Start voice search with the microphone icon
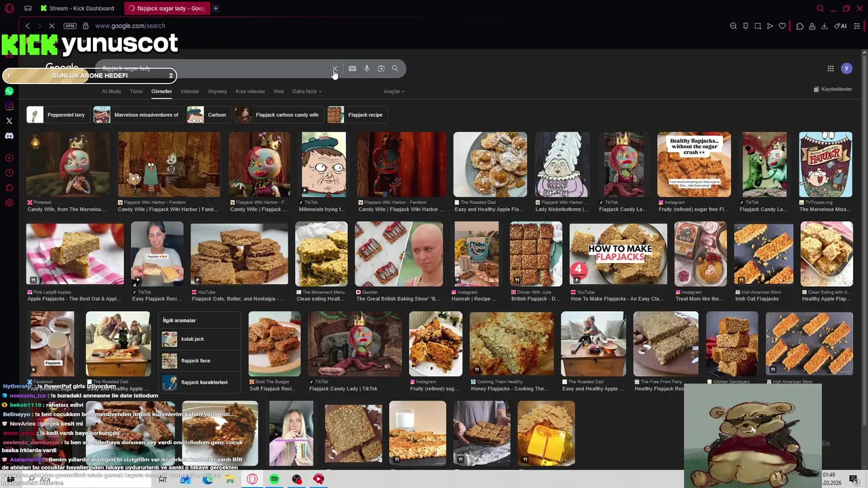The height and width of the screenshot is (488, 868). pos(367,68)
